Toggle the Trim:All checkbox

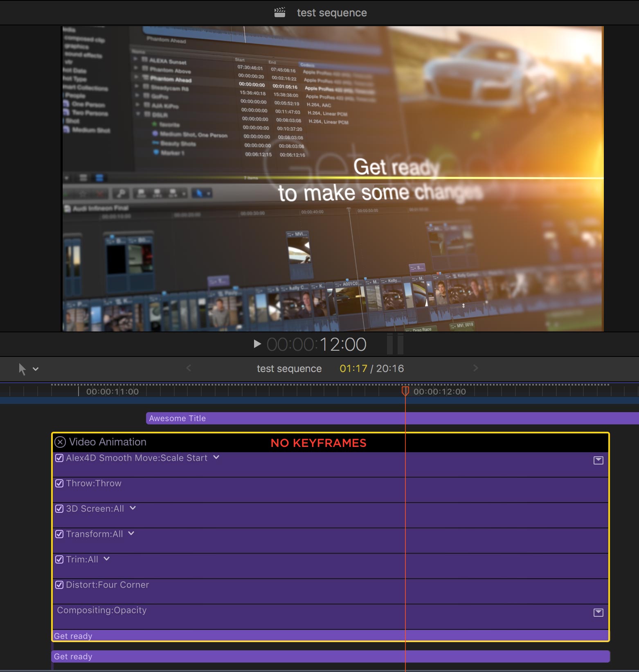59,559
